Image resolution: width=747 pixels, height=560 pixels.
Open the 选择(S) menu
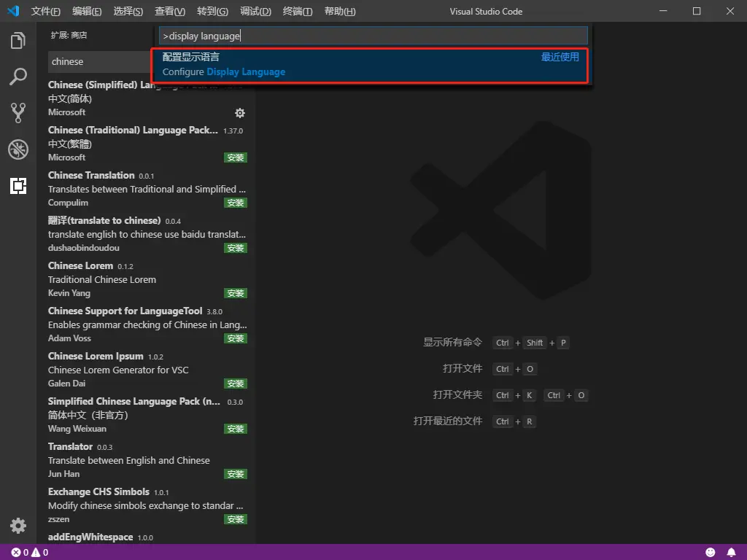pos(128,12)
